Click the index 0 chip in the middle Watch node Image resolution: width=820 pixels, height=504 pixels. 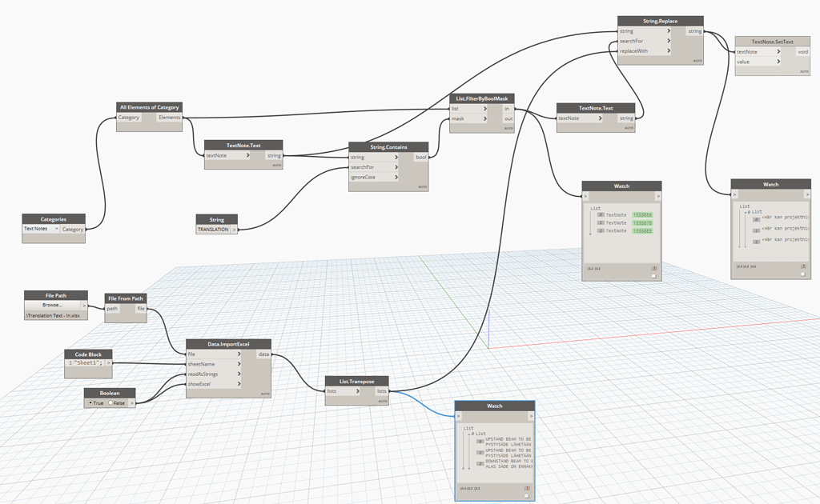click(600, 215)
